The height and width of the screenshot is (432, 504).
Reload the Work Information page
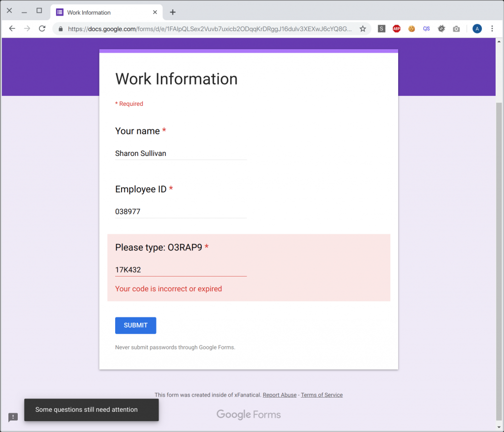pos(42,29)
